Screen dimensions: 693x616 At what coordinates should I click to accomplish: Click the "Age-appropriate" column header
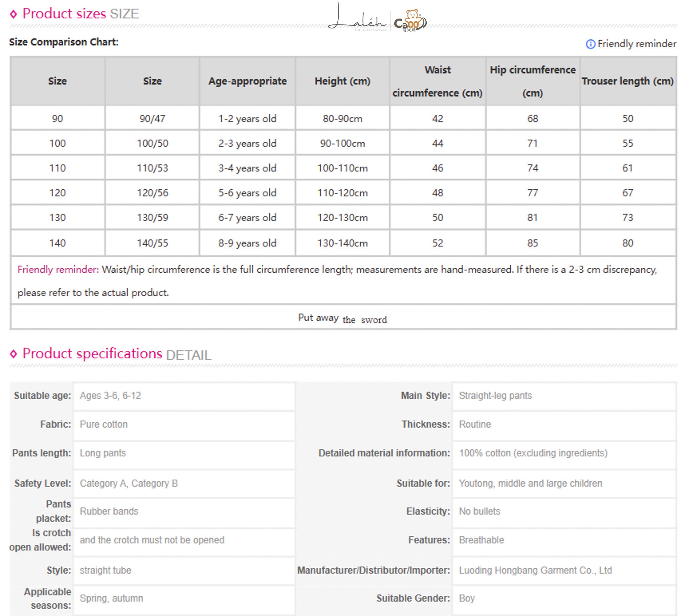pos(247,81)
